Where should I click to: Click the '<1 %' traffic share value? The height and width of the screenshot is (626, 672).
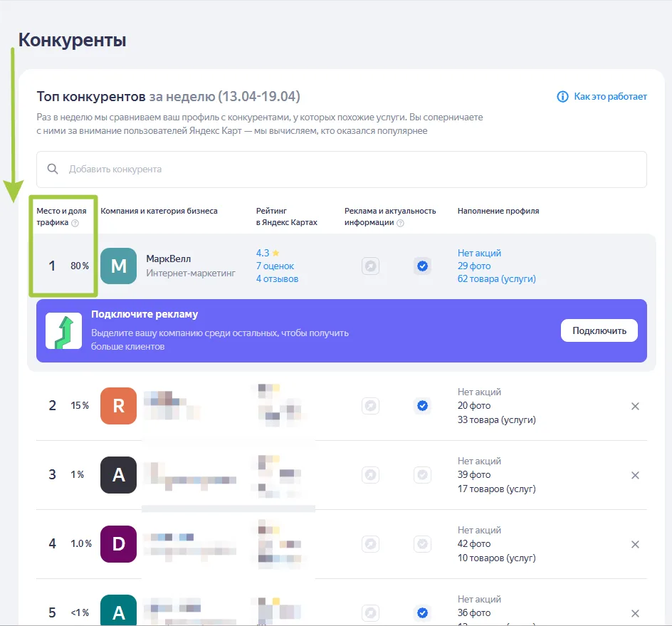point(80,612)
